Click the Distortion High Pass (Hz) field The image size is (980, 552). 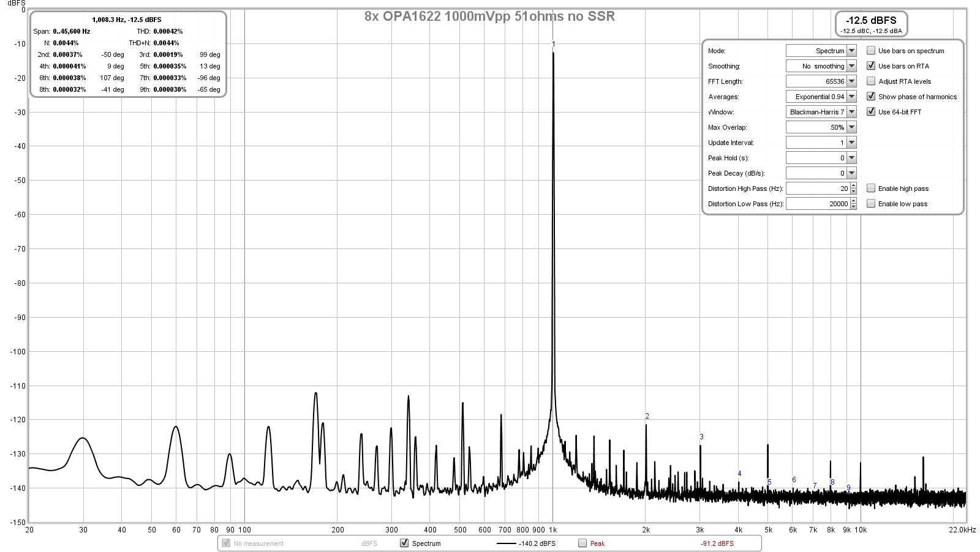(x=818, y=188)
